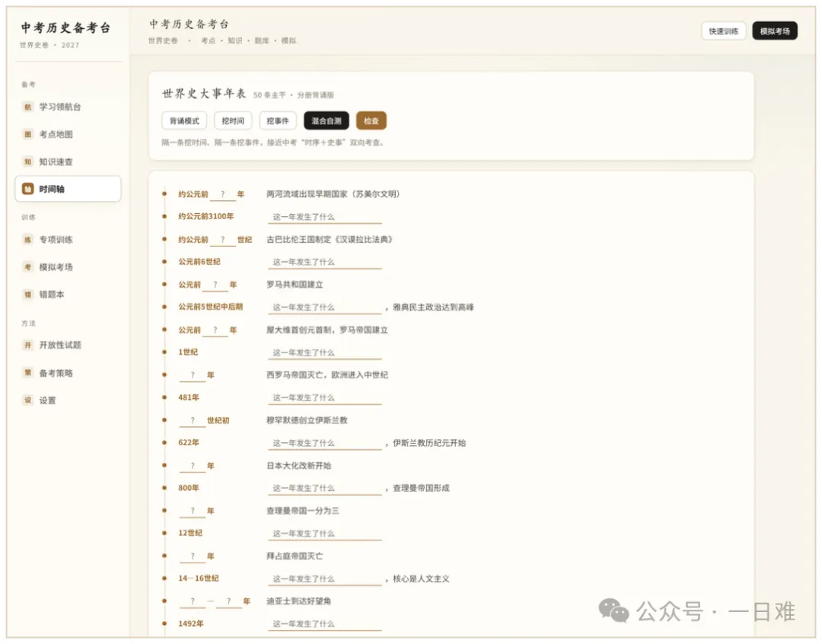Viewport: 822px width, 644px height.
Task: Open 错题本 in the sidebar
Action: click(68, 294)
